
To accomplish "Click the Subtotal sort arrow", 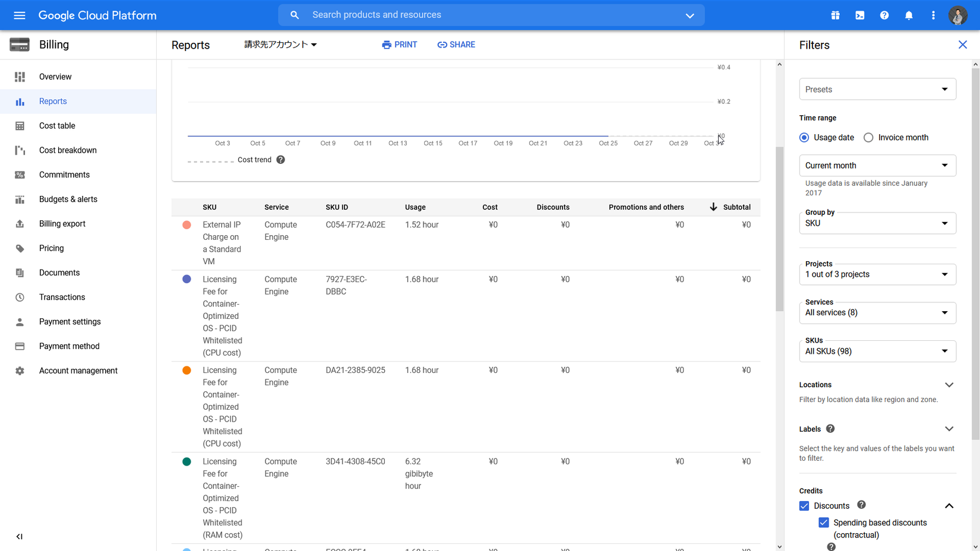I will click(713, 207).
